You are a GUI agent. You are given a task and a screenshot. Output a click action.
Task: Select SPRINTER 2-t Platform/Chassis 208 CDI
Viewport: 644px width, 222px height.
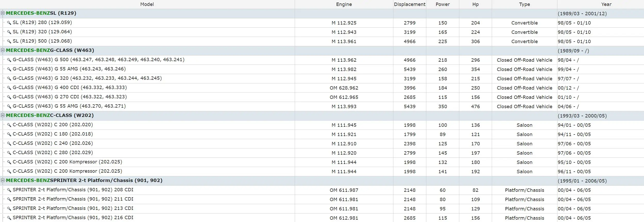(73, 190)
